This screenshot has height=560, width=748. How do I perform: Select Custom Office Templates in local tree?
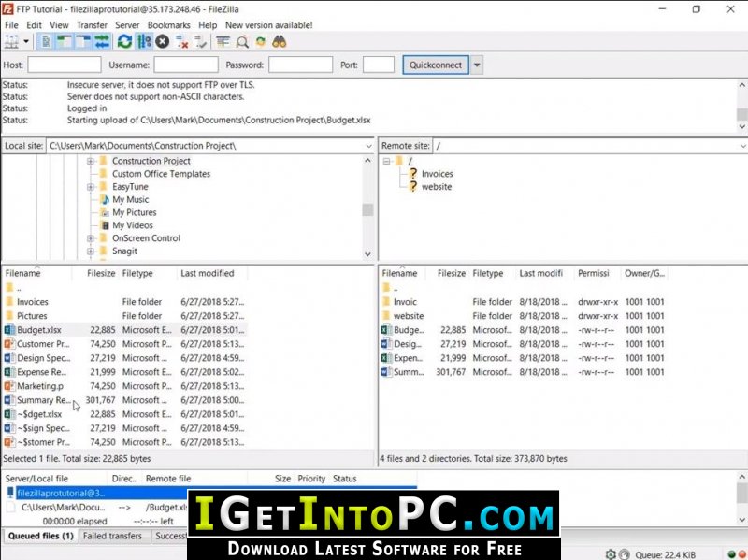[161, 174]
